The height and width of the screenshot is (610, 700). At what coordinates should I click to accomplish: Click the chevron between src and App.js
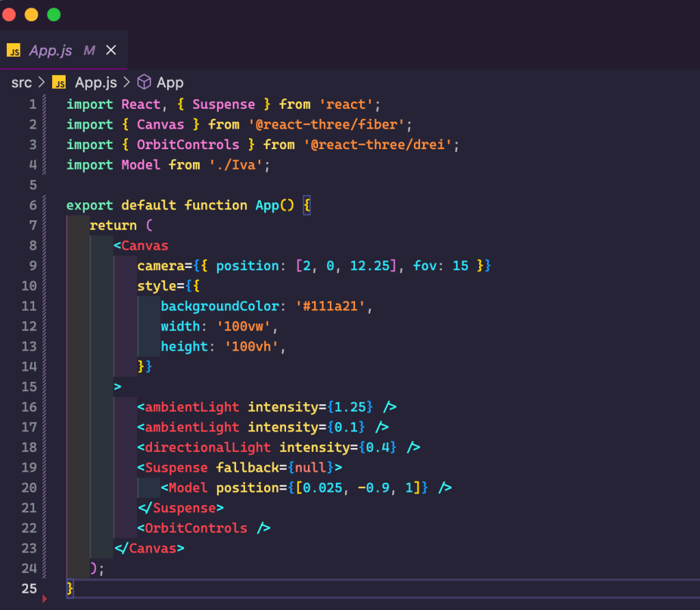click(x=41, y=83)
